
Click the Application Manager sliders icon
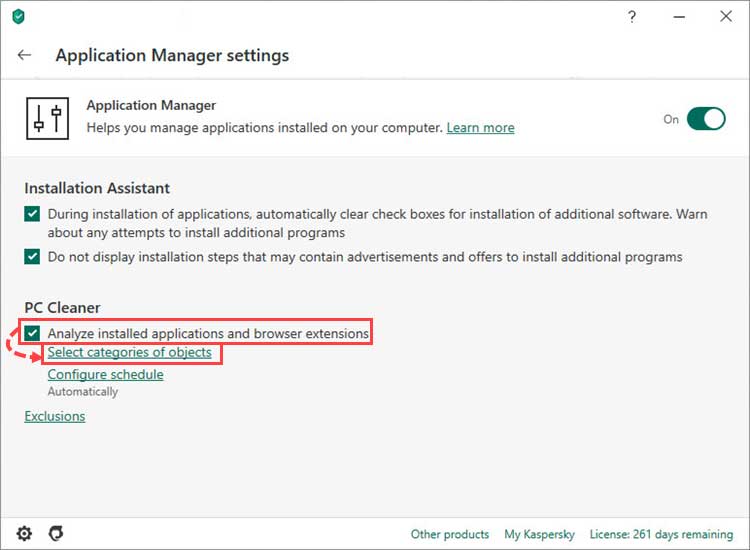coord(47,119)
